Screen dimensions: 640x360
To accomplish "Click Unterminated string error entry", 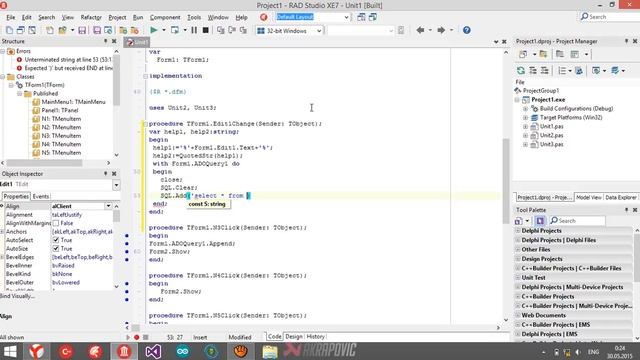I will point(68,60).
